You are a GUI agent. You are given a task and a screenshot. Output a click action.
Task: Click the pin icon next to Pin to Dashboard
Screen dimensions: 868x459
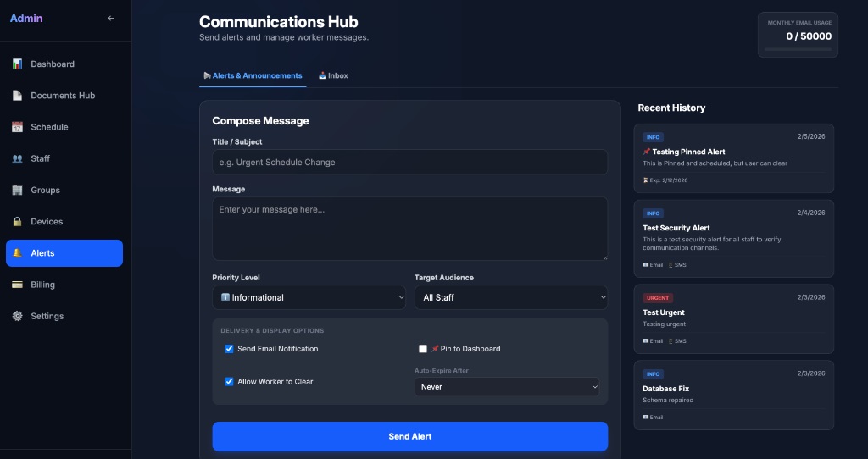click(435, 348)
